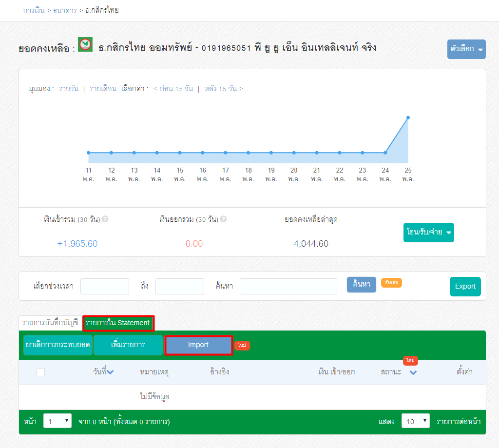Screen dimensions: 499x448
Task: Click the ธ.กสิกรไทย breadcrumb text
Action: pyautogui.click(x=102, y=10)
